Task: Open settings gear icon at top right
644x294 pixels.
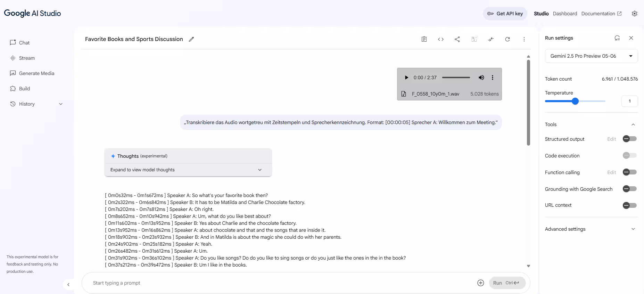Action: coord(635,14)
